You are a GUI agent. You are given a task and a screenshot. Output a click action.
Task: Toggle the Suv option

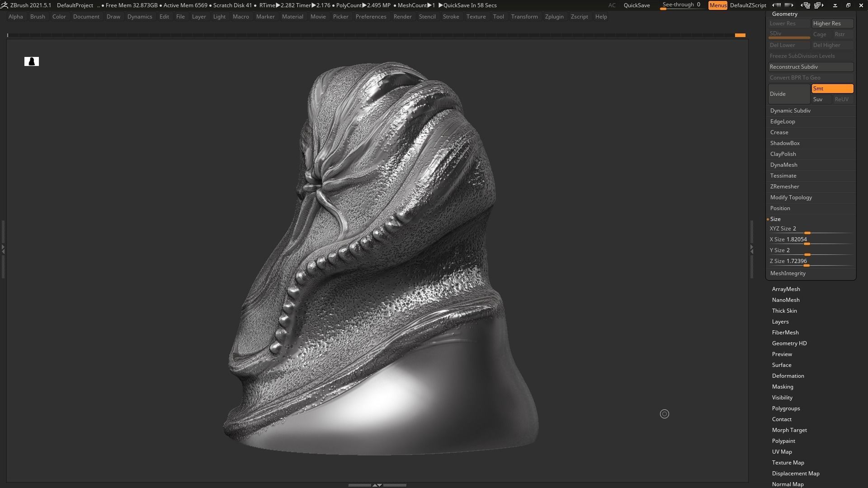[821, 99]
